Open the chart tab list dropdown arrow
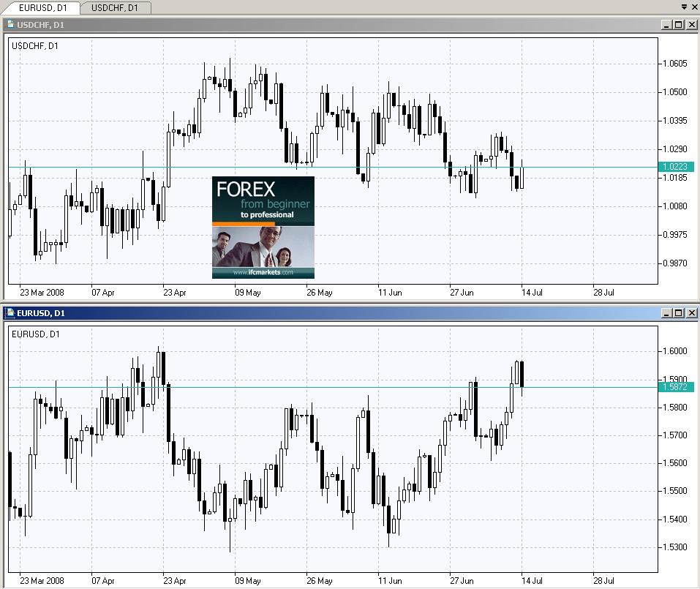700x589 pixels. point(684,7)
